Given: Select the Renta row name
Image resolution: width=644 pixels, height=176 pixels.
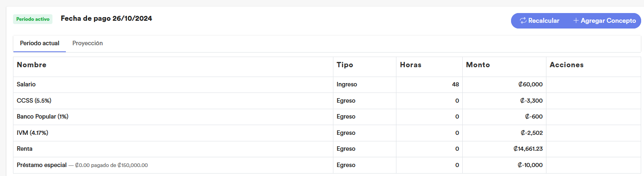Looking at the screenshot, I should point(24,149).
